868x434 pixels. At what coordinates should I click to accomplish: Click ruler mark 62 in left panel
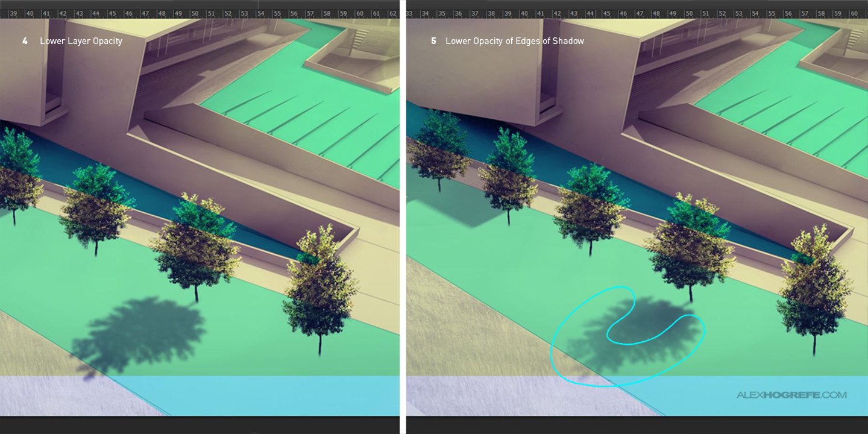[x=392, y=13]
